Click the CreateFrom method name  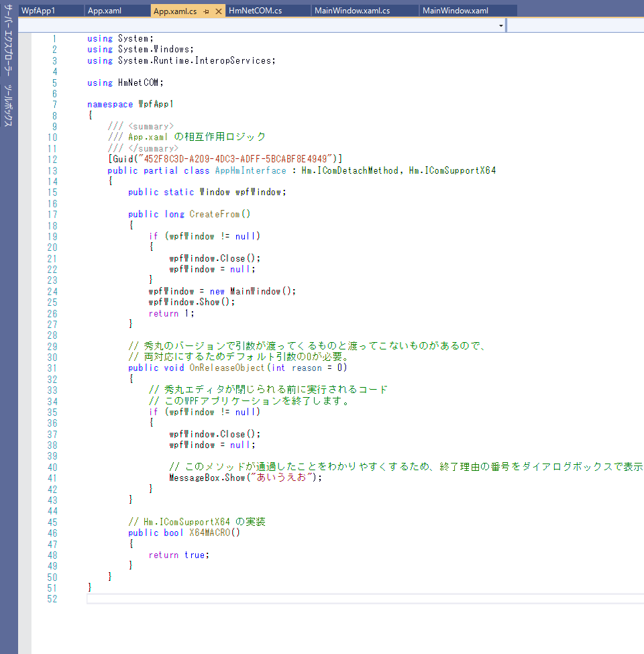pos(215,214)
